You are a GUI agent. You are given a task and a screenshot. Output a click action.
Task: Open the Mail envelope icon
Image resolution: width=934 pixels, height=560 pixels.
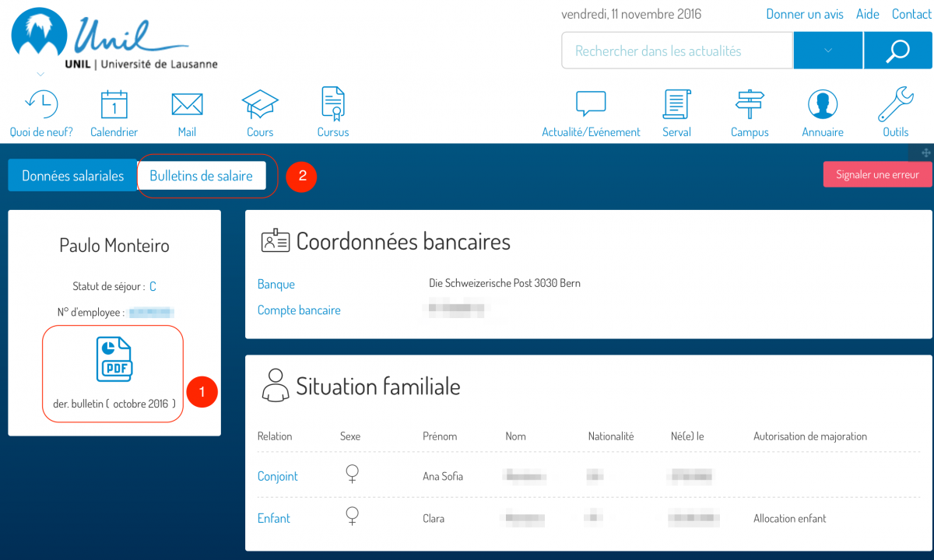[187, 104]
